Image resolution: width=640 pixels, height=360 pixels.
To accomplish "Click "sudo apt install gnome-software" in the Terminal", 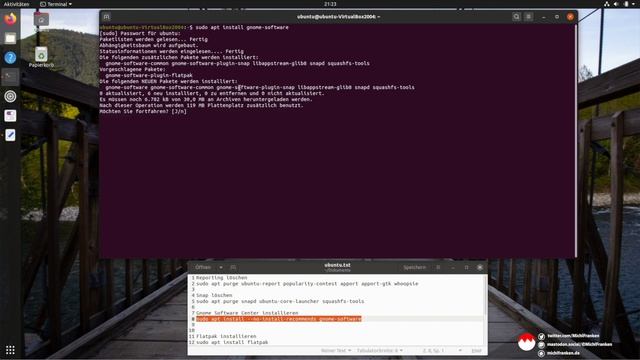I will 242,27.
